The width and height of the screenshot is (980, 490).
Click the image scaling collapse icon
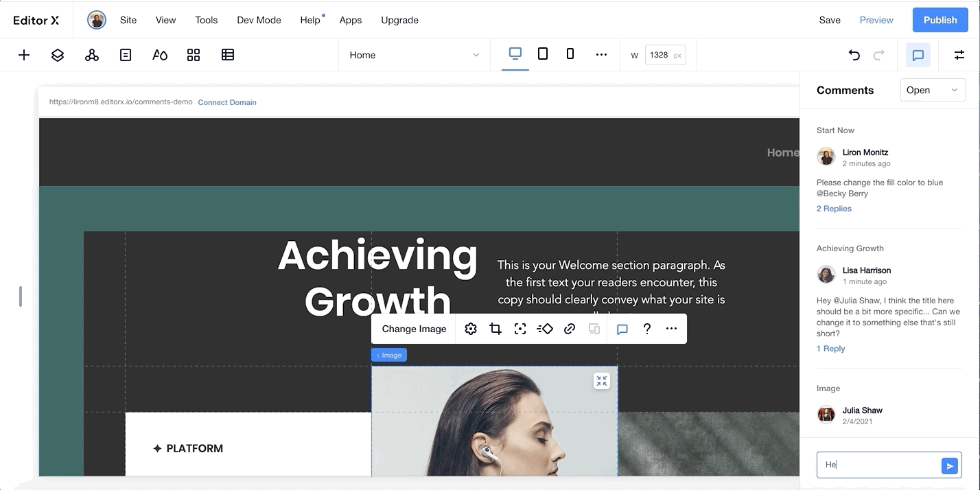(x=602, y=381)
